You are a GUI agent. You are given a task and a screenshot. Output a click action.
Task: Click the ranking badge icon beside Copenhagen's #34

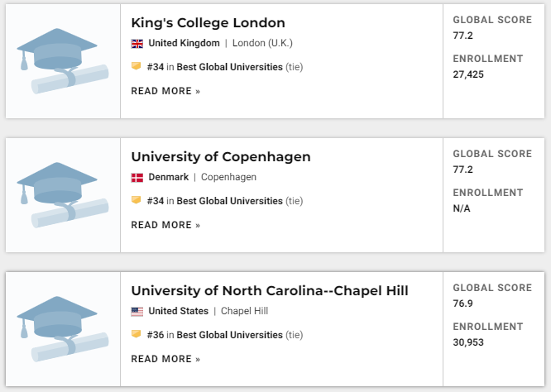[136, 200]
